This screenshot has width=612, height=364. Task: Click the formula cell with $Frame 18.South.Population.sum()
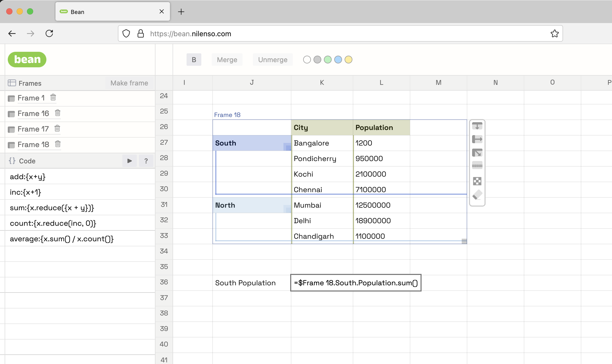[356, 283]
